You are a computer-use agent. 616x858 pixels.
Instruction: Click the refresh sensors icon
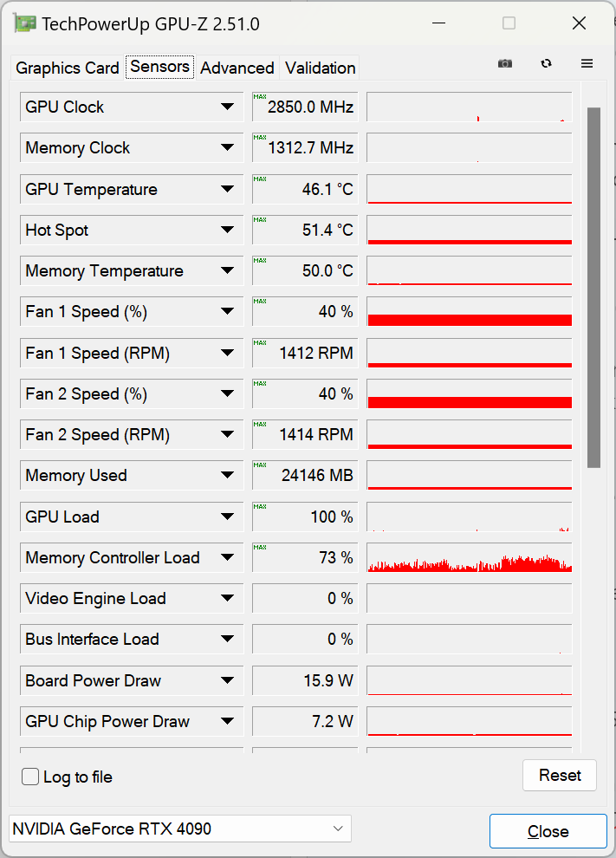(546, 63)
